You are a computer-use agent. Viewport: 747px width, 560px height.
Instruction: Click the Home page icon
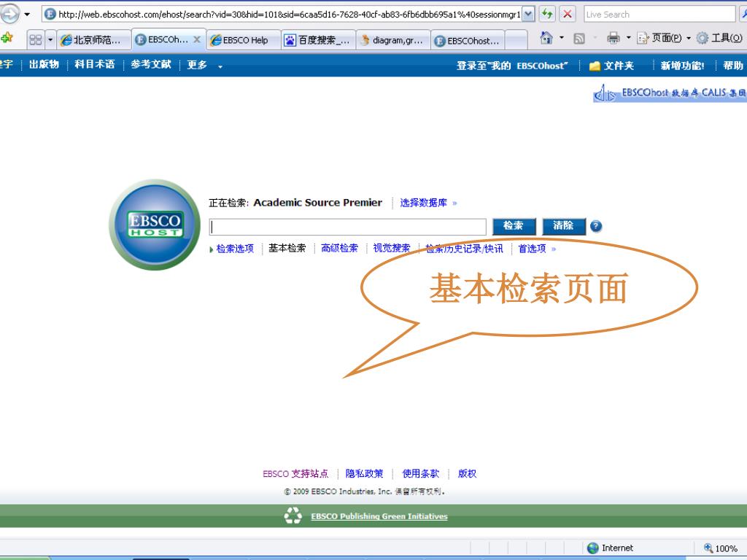546,38
